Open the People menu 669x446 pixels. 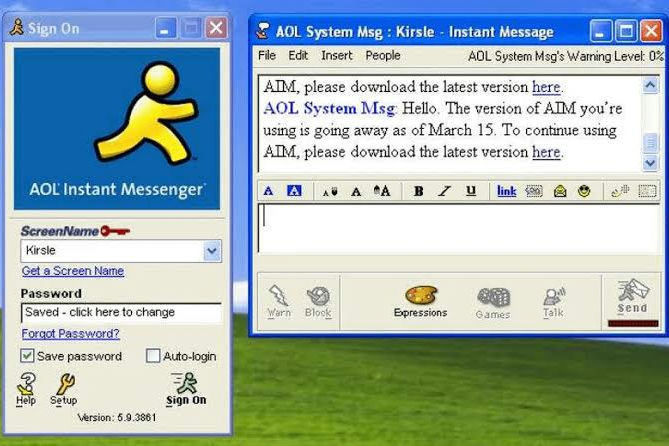[382, 56]
